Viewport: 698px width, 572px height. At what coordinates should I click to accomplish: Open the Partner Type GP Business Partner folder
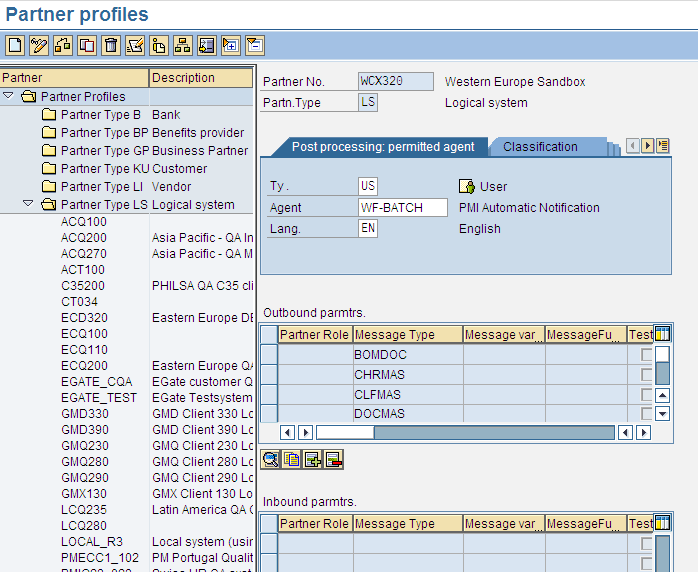(x=49, y=150)
